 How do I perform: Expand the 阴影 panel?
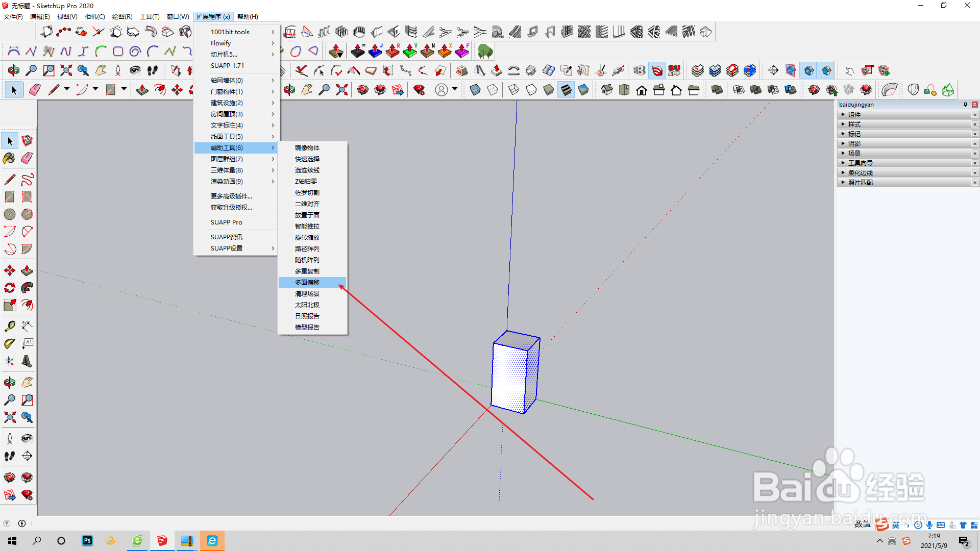854,144
